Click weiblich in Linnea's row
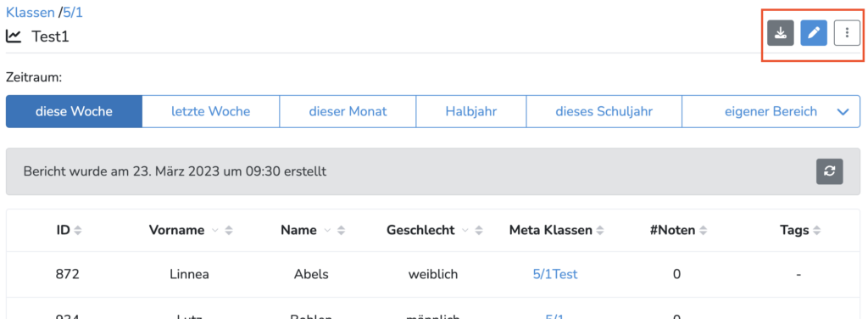Viewport: 868px width, 319px height. point(433,273)
